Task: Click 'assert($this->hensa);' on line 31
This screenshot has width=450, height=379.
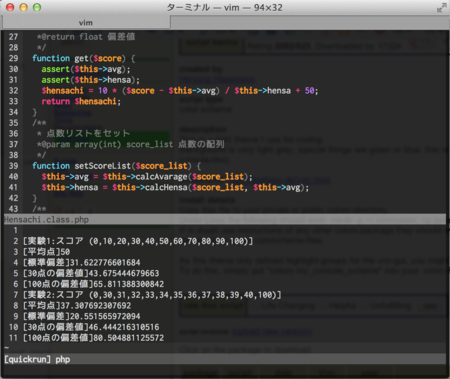Action: pyautogui.click(x=90, y=80)
